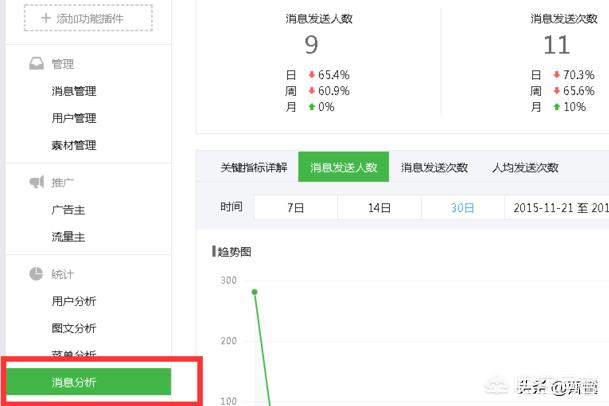Screen dimensions: 609x406
Task: Click the 统计 pie chart icon
Action: 36,274
